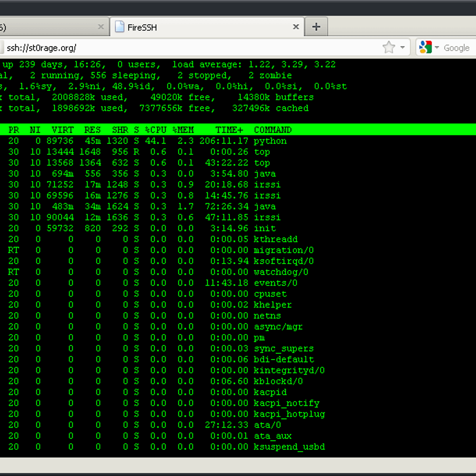Click the %CPU column header in top
This screenshot has width=476, height=476.
(x=156, y=130)
